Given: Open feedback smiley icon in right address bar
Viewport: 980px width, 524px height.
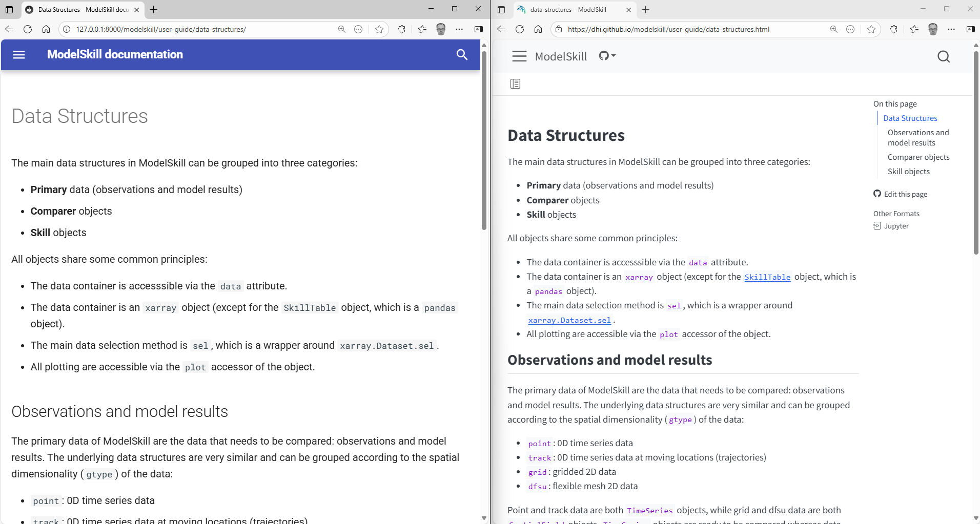Looking at the screenshot, I should 850,29.
